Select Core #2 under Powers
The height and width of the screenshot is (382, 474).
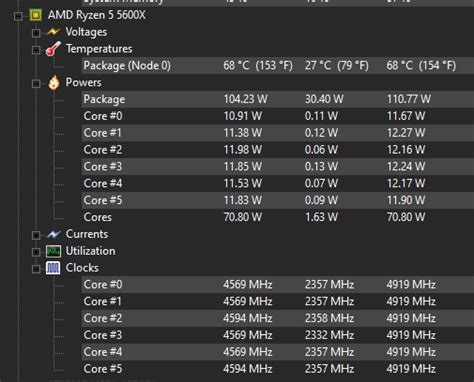278,150
